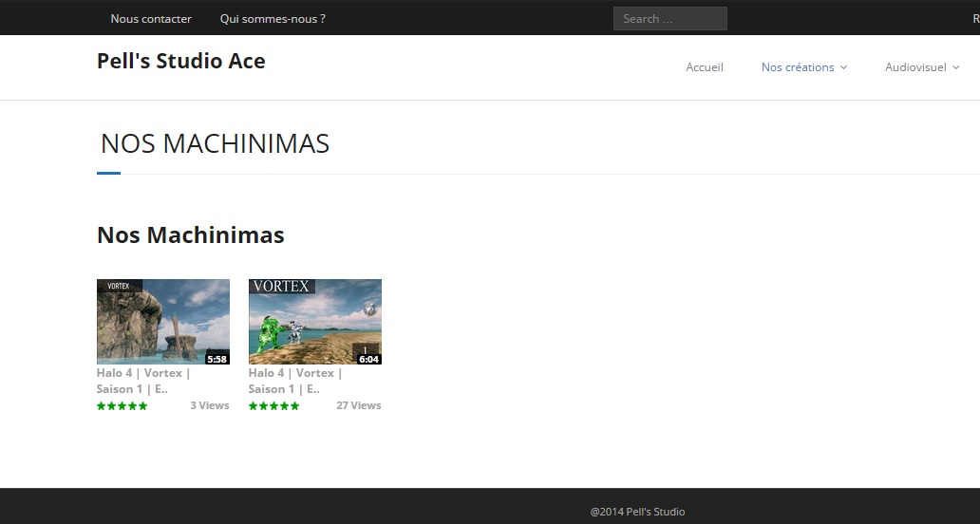
Task: Play the Vortex video thumbnail lasting 6:04
Action: click(315, 322)
